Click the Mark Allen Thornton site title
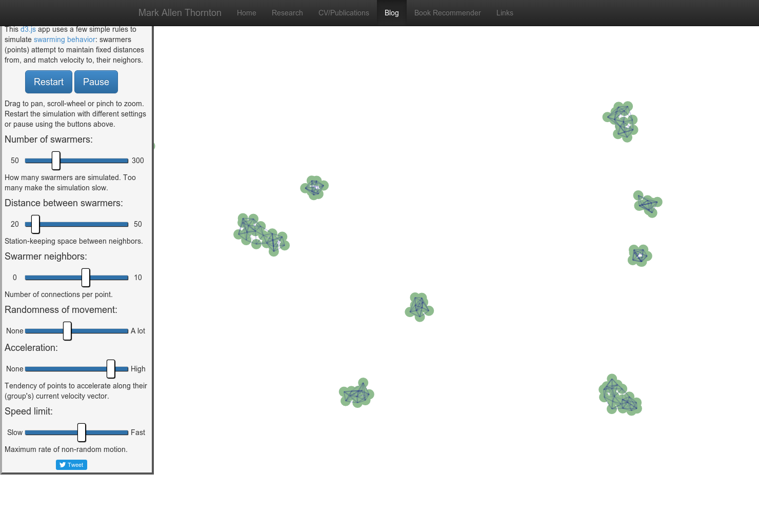 click(179, 13)
